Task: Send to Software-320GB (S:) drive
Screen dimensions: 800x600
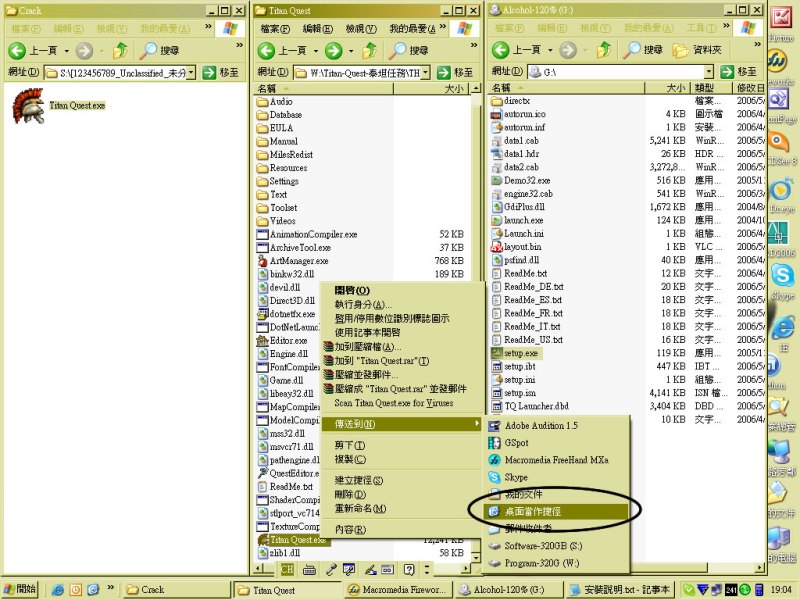Action: [x=557, y=546]
